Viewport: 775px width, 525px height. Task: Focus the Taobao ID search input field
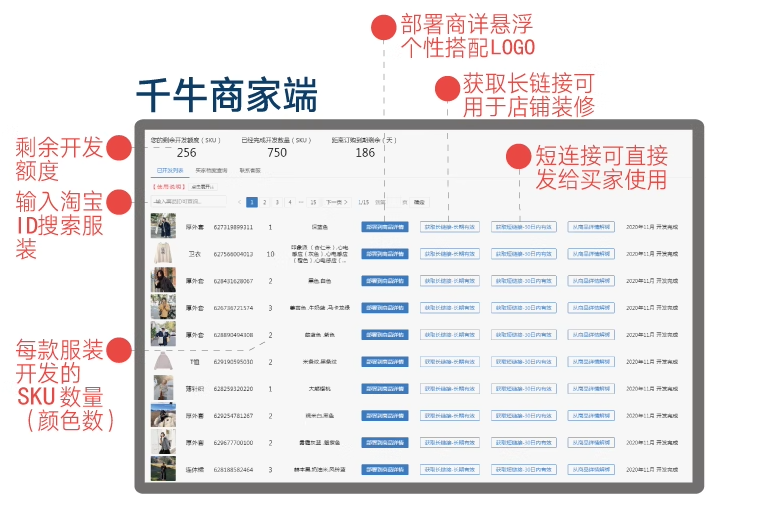188,202
